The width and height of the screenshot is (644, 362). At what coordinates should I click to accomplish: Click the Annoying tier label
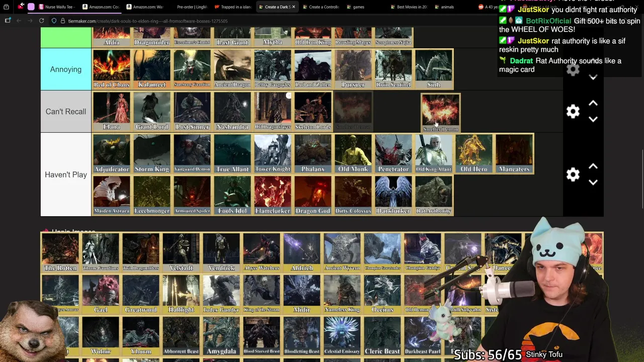(x=66, y=69)
